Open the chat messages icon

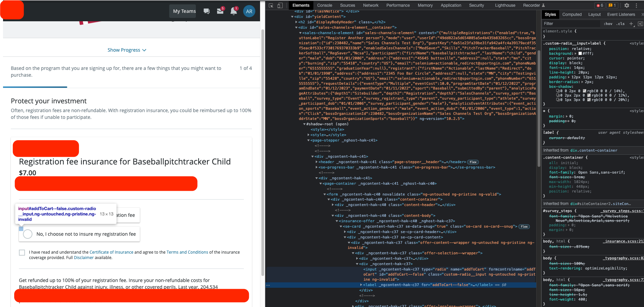click(x=207, y=11)
